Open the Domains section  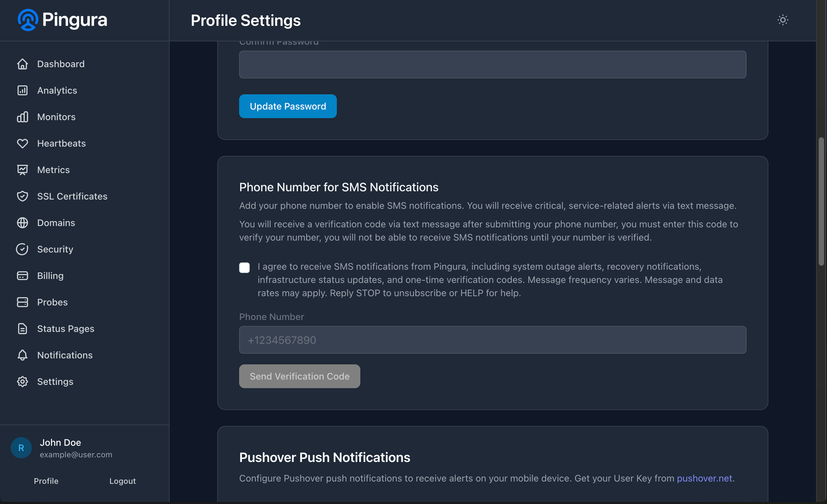56,223
